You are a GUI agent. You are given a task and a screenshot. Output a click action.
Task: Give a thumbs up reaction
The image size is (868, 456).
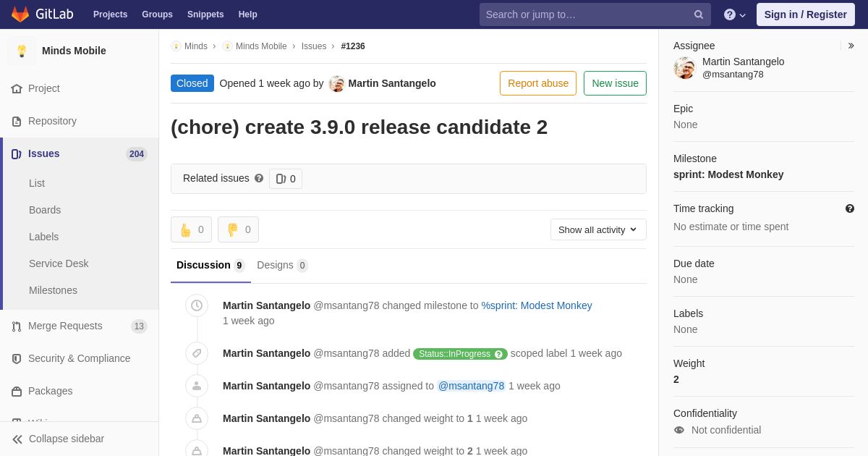(191, 229)
